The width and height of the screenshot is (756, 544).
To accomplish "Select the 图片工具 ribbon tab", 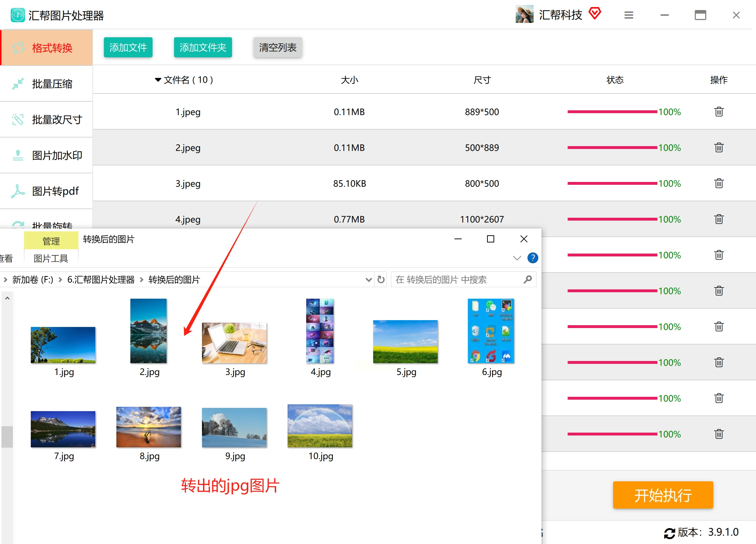I will 51,258.
